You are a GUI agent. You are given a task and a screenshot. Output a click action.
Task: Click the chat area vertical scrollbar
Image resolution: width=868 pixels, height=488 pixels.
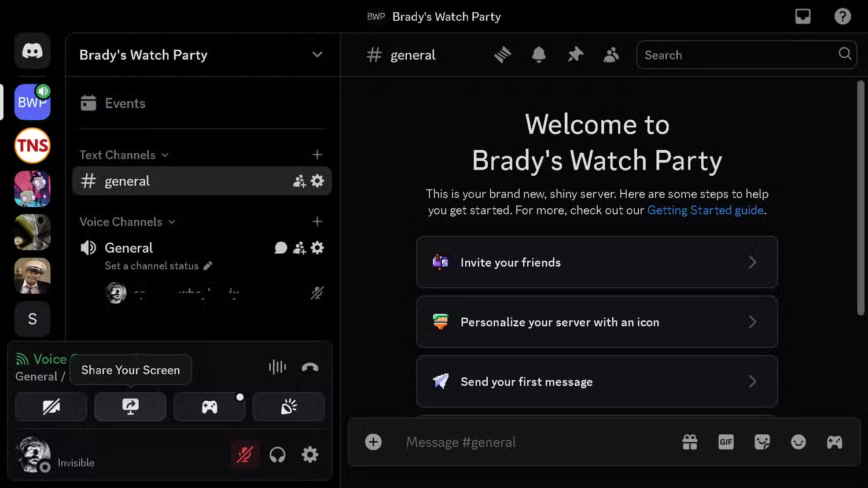[860, 198]
